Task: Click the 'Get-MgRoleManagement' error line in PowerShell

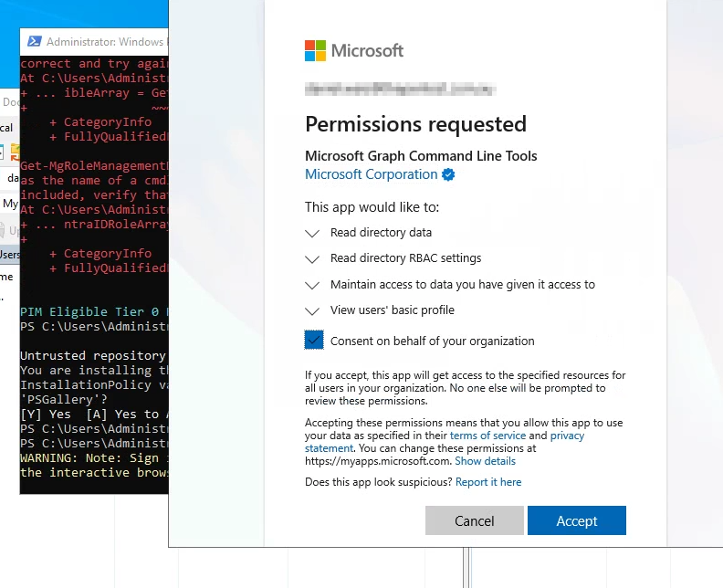Action: coord(94,165)
